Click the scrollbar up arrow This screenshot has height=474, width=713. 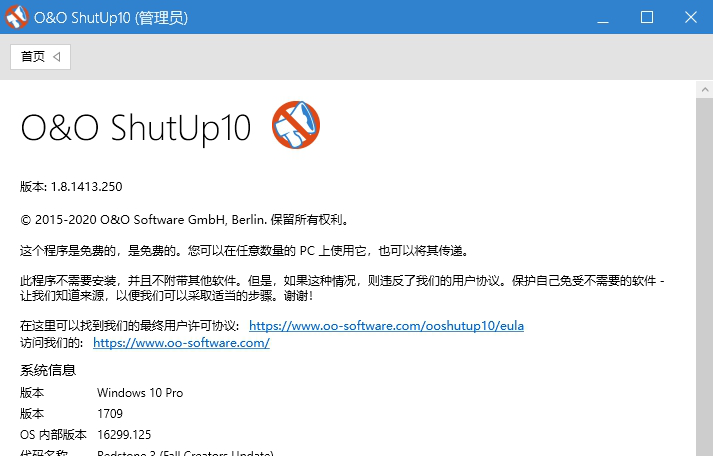tap(704, 90)
